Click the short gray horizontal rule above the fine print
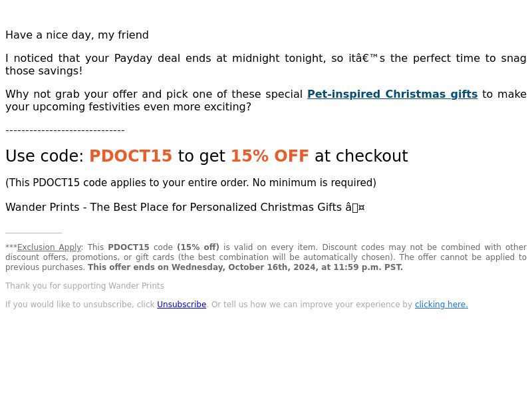 pyautogui.click(x=34, y=233)
